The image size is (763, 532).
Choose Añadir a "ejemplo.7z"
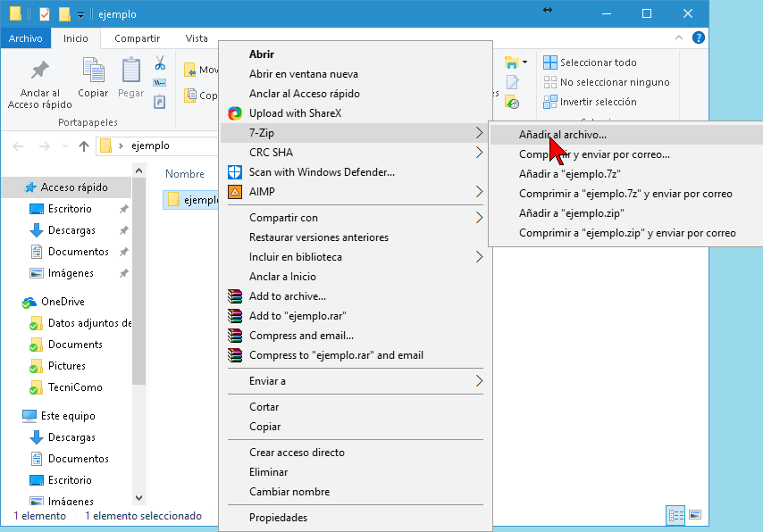pos(626,174)
